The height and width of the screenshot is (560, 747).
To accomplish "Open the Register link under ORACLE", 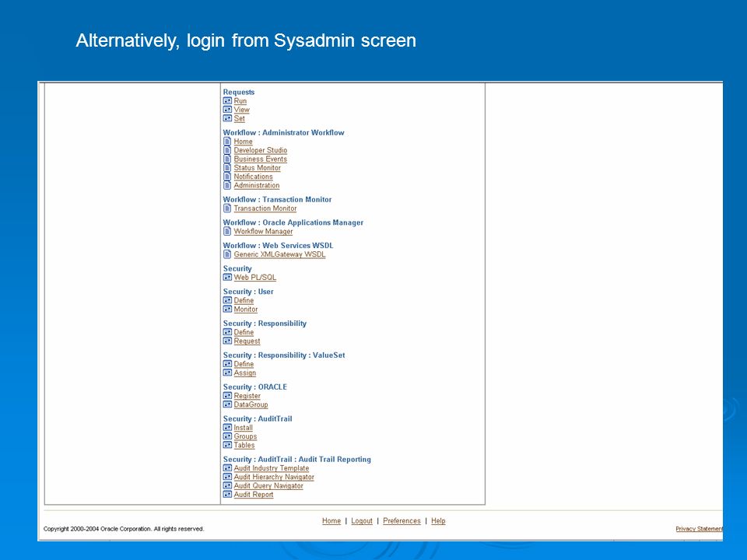I will 247,396.
